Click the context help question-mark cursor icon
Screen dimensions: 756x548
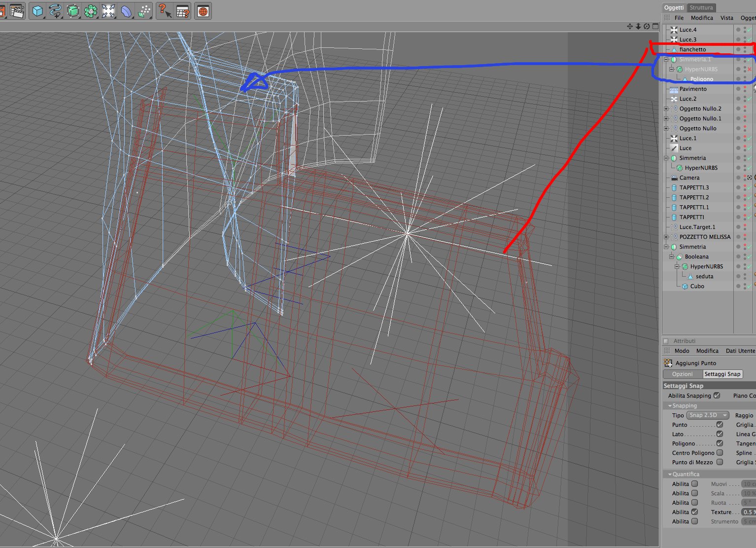tap(165, 11)
